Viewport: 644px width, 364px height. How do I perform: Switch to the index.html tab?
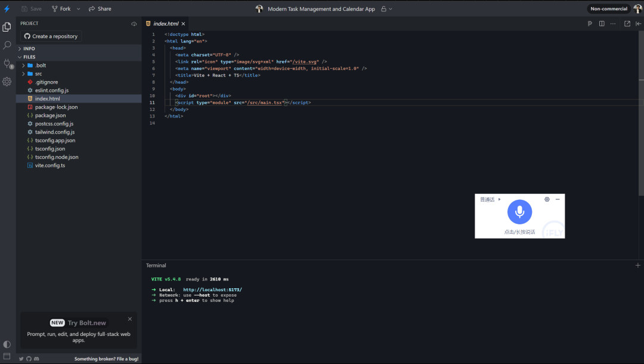click(166, 24)
